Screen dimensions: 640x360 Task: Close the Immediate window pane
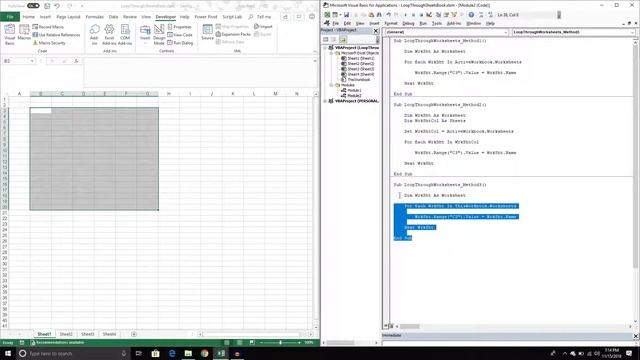pyautogui.click(x=636, y=336)
